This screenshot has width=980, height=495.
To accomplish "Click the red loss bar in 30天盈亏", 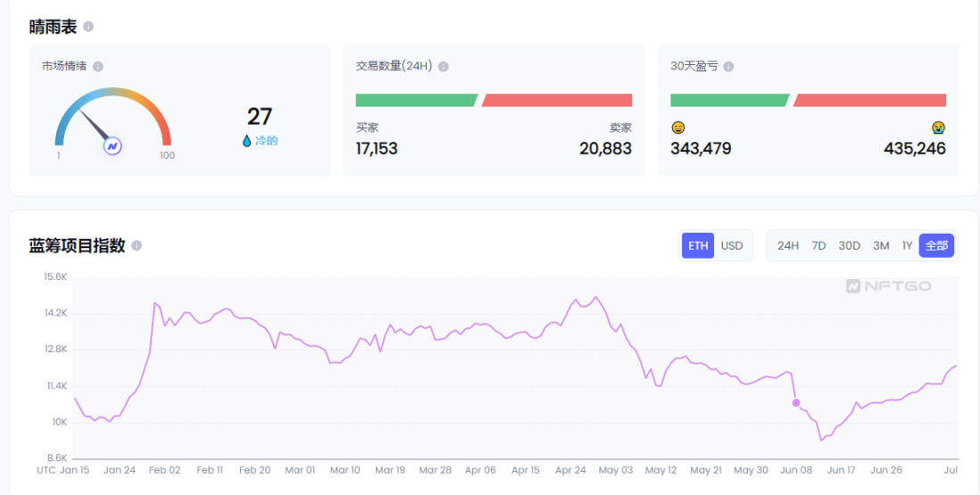I will (869, 100).
